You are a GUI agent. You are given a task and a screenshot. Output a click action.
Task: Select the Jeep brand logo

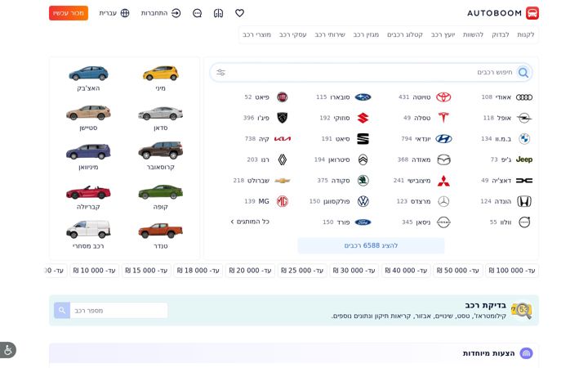click(x=523, y=159)
